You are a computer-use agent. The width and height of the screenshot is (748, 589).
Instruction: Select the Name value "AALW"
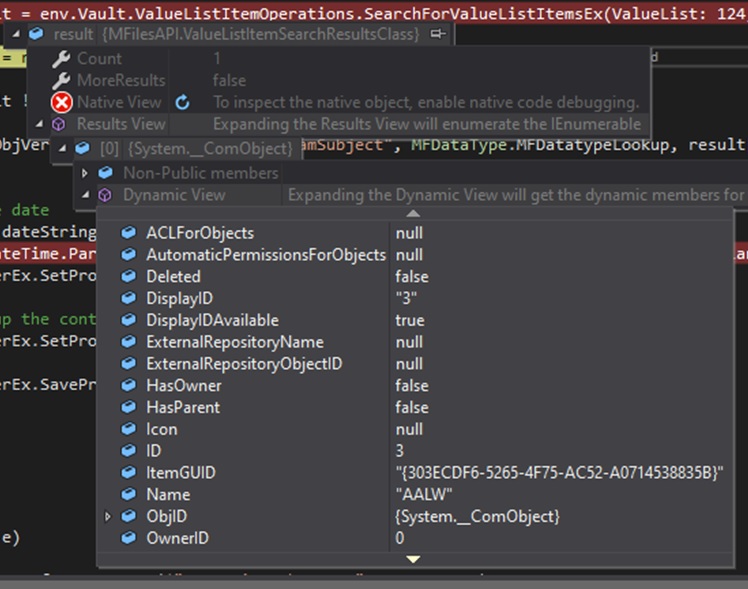coord(424,494)
